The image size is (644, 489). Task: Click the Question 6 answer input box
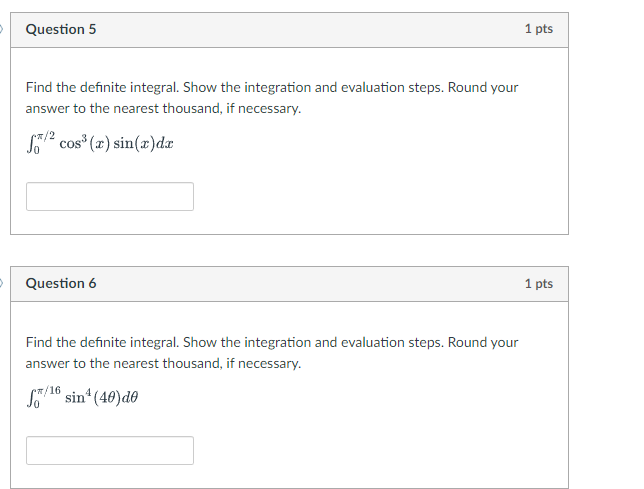110,450
